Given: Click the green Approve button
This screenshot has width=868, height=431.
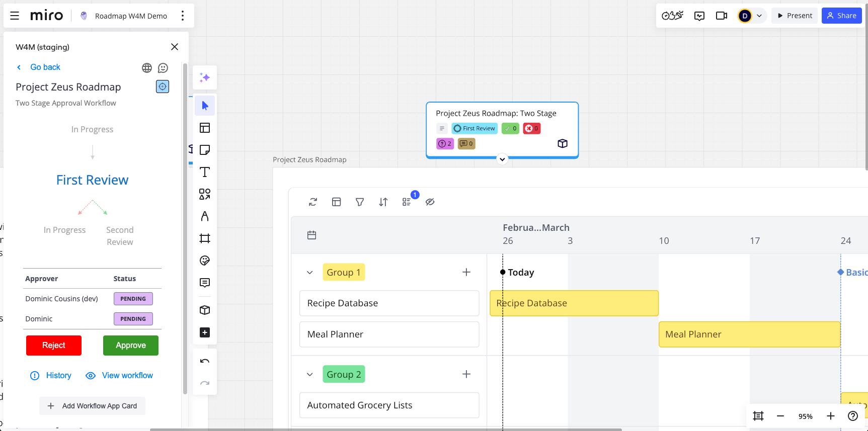Looking at the screenshot, I should (x=131, y=346).
